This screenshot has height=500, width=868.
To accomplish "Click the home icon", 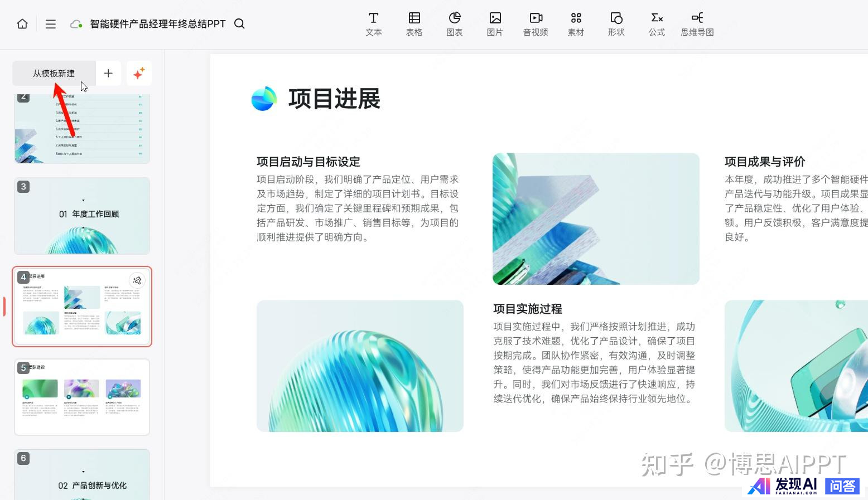I will tap(22, 24).
